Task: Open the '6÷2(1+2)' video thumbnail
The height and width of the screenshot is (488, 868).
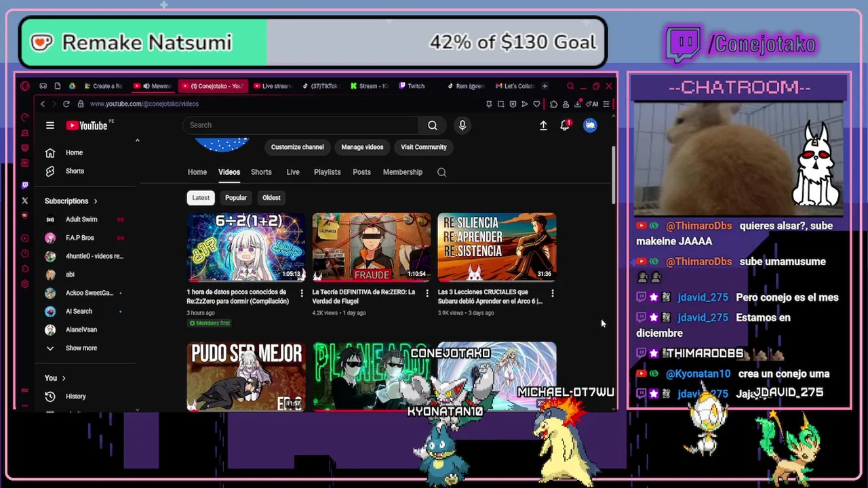Action: [x=246, y=247]
